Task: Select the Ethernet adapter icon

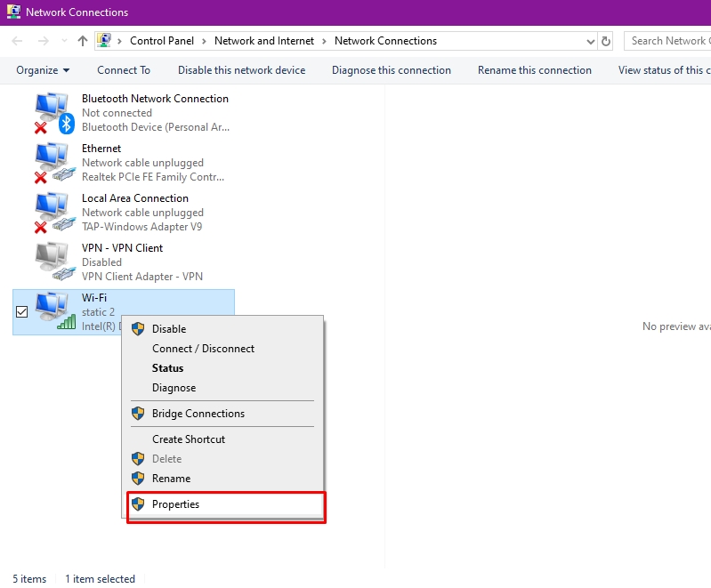Action: click(54, 163)
